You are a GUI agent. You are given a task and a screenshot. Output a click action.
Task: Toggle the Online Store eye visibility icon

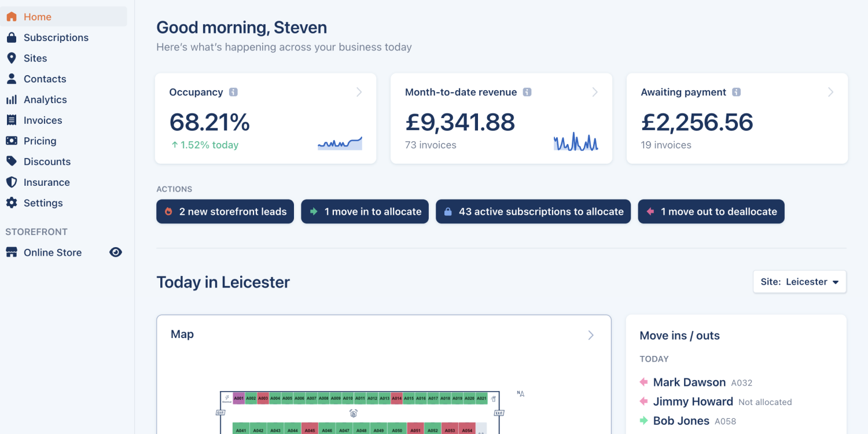(x=116, y=252)
